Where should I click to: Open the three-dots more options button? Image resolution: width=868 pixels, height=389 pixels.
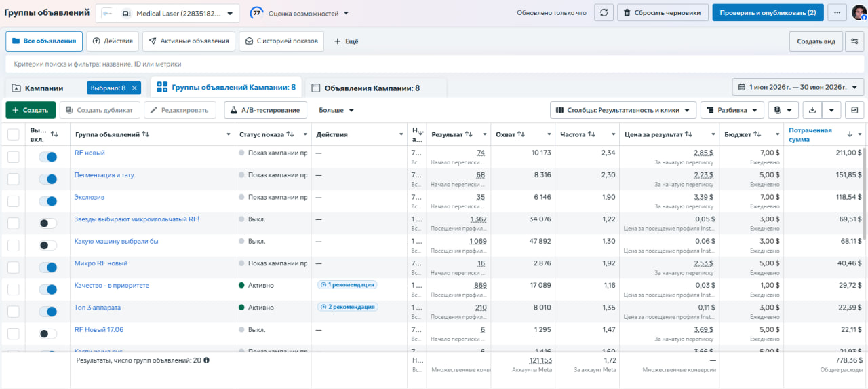[837, 13]
